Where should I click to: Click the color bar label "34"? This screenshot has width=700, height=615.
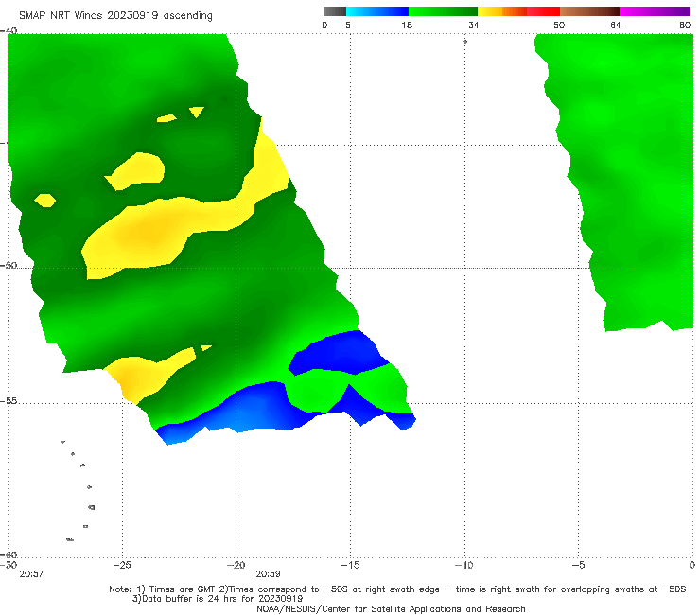[x=474, y=25]
